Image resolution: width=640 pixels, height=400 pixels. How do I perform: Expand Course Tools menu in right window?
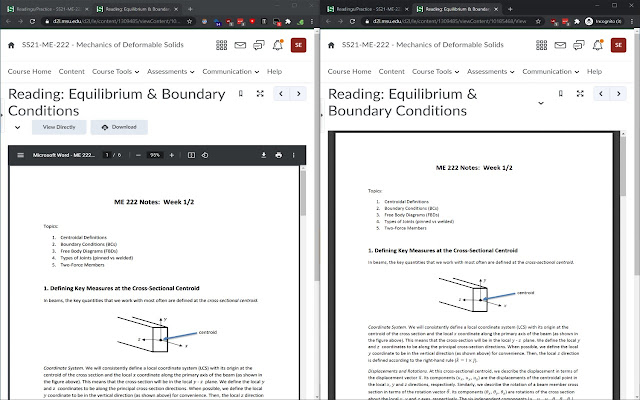pyautogui.click(x=436, y=71)
